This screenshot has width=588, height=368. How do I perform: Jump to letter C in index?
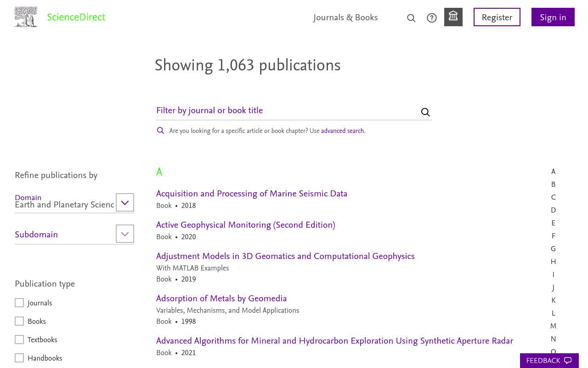(x=553, y=197)
